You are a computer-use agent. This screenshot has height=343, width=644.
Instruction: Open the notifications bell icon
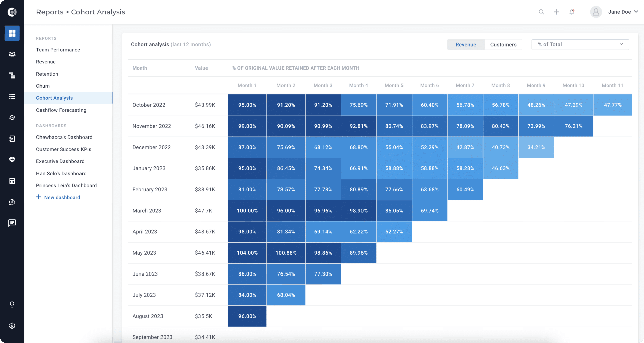pos(572,12)
